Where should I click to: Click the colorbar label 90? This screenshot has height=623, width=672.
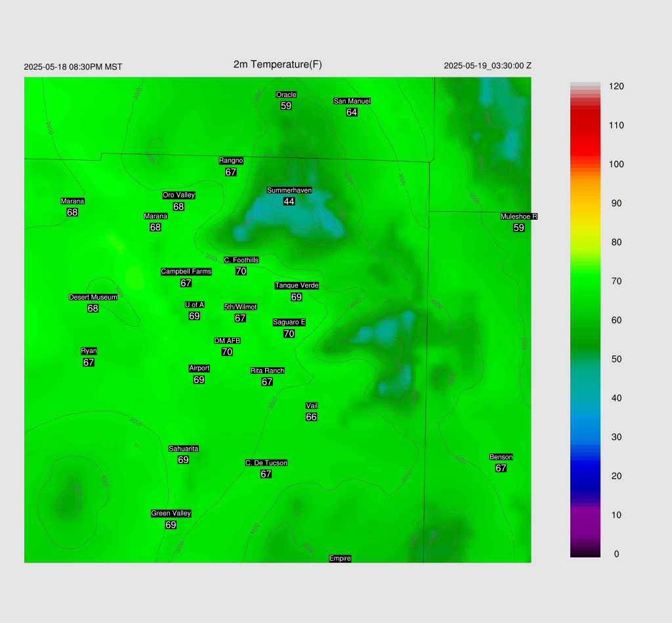pos(616,203)
